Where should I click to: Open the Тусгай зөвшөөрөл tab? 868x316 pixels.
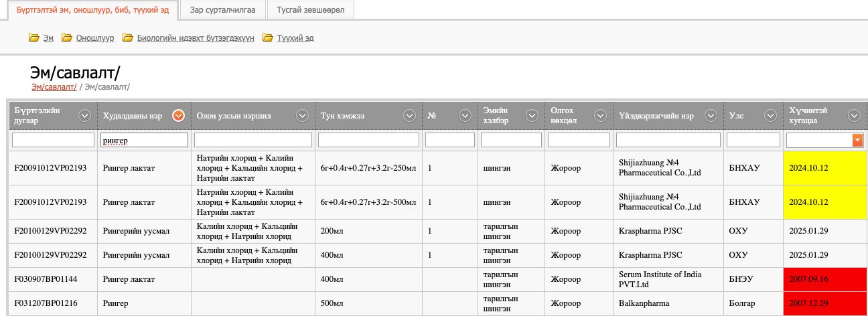click(x=310, y=10)
